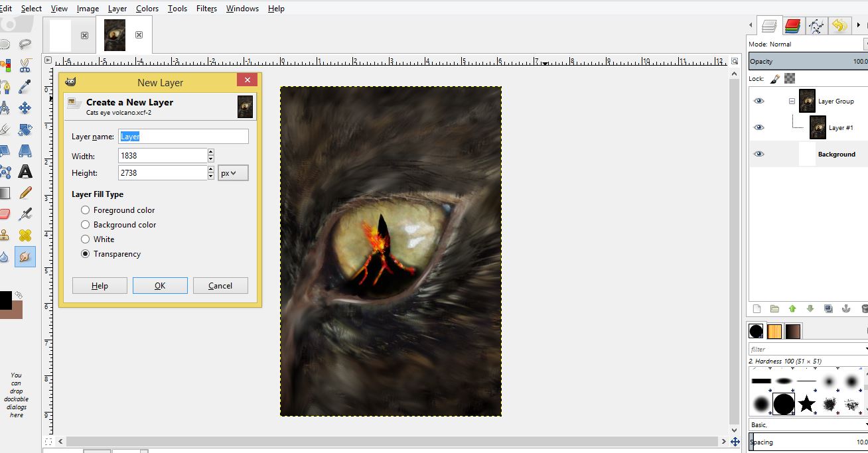Hide the Background layer via eye icon

click(759, 154)
